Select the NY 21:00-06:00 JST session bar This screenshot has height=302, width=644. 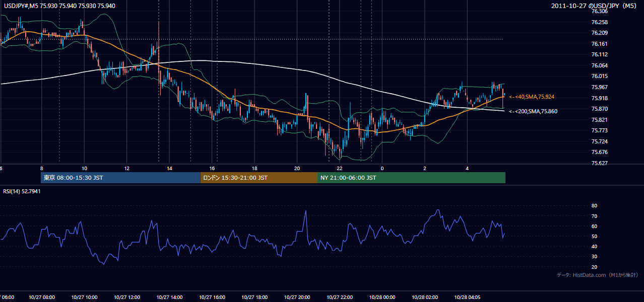(411, 178)
